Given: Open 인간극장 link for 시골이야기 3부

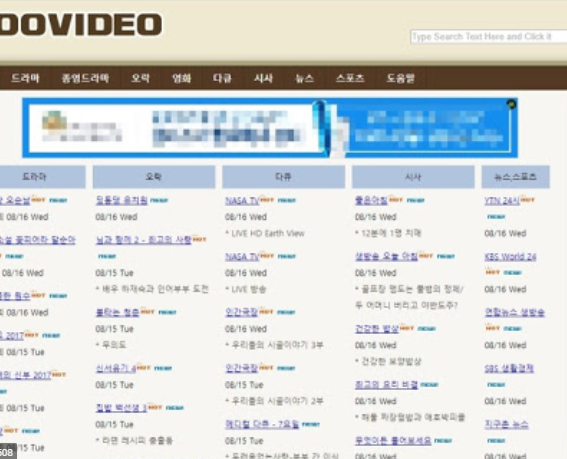Looking at the screenshot, I should coord(241,312).
